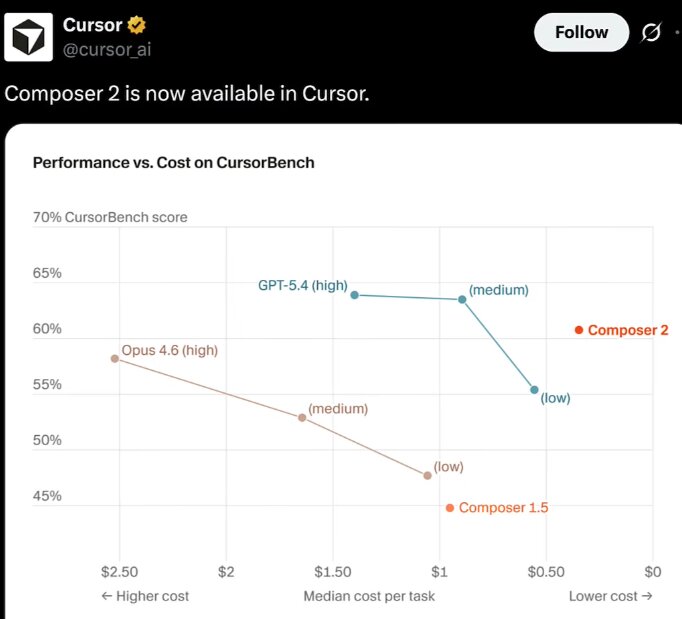Click the Composer 2 orange data point

579,330
